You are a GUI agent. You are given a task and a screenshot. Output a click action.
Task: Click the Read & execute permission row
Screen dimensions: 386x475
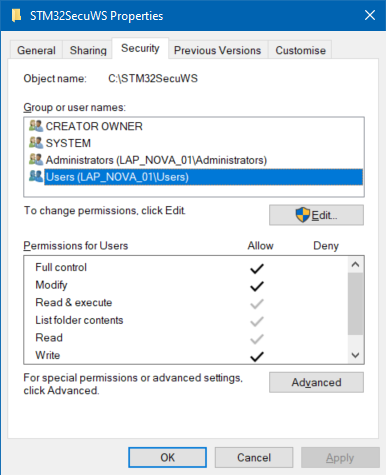point(186,302)
